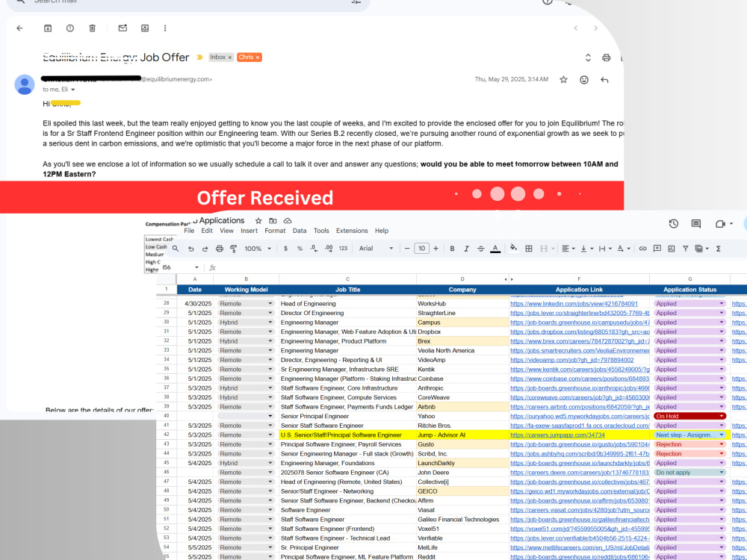The height and width of the screenshot is (560, 747).
Task: Increase the font size with plus
Action: coord(436,249)
